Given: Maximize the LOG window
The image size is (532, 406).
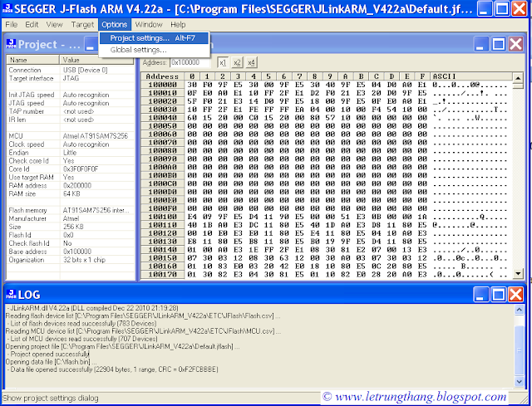Looking at the screenshot, I should pyautogui.click(x=499, y=294).
